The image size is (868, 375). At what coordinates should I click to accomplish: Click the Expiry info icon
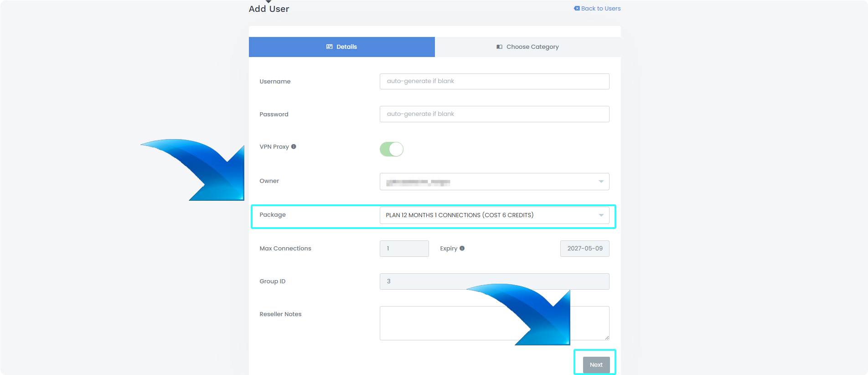(x=462, y=248)
